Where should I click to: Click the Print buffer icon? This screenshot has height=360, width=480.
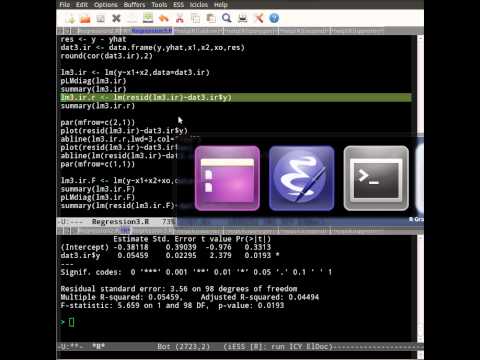pos(243,18)
